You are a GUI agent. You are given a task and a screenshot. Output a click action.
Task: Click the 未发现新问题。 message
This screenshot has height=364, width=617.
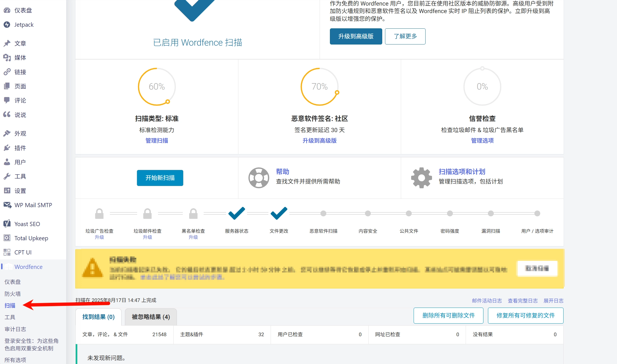pos(106,358)
